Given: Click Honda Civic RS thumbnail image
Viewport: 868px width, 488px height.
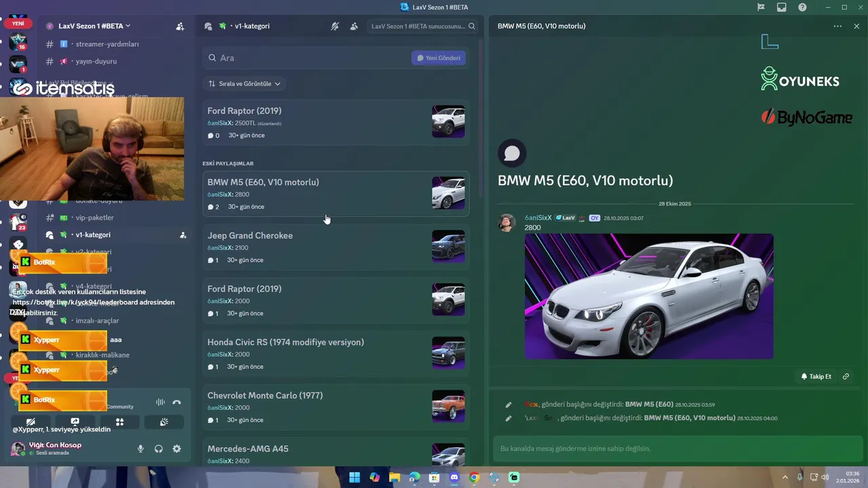Looking at the screenshot, I should [448, 353].
